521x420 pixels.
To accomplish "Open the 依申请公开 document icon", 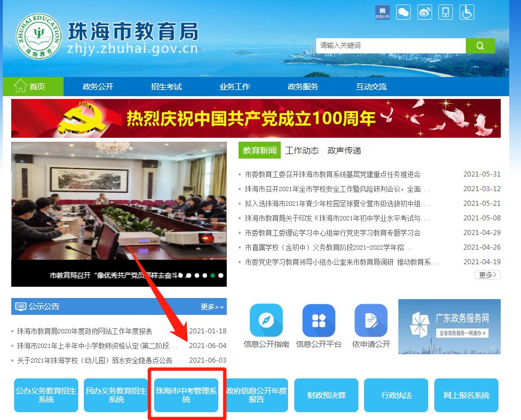I will [x=371, y=320].
